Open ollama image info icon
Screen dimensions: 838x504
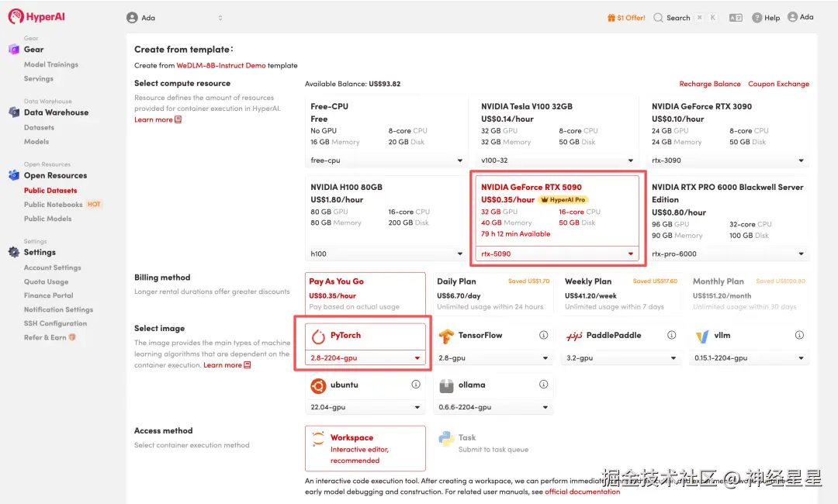tap(543, 385)
